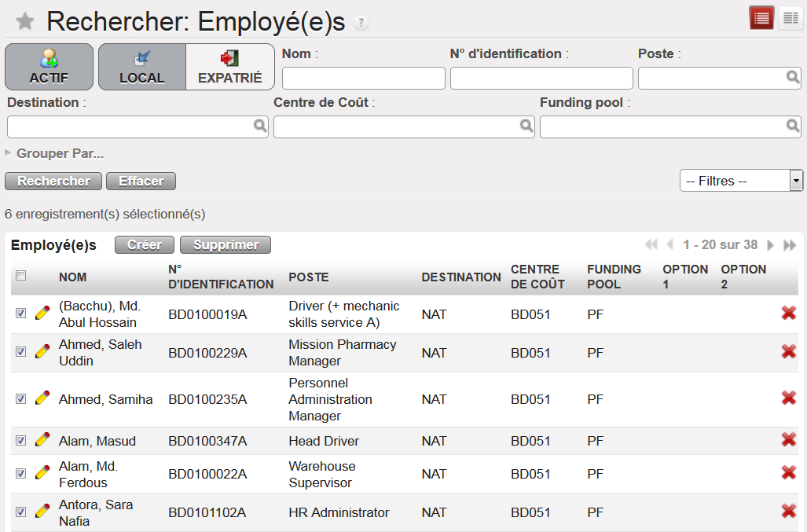Viewport: 807px width, 532px height.
Task: Go to next page of employees
Action: (x=771, y=245)
